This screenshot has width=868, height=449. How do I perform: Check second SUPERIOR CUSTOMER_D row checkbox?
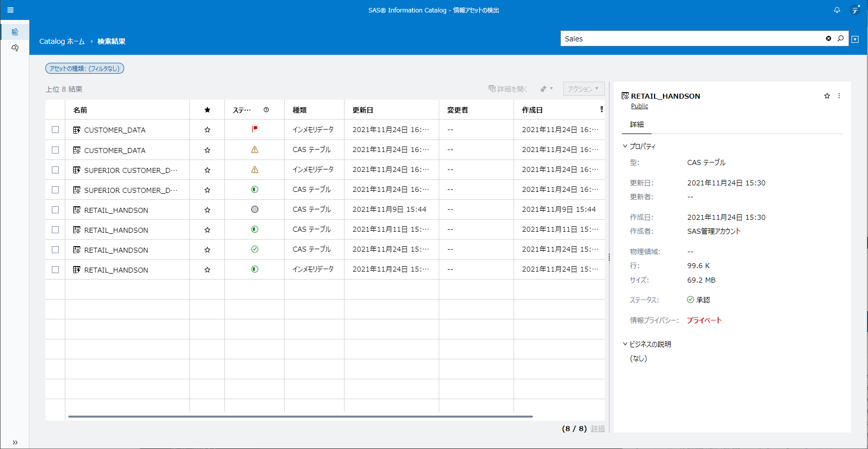(x=55, y=190)
